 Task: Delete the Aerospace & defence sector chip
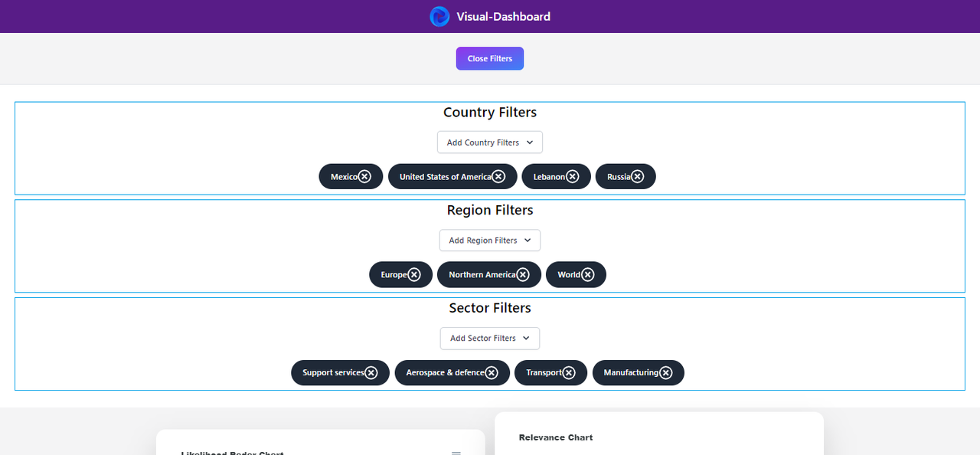tap(492, 372)
